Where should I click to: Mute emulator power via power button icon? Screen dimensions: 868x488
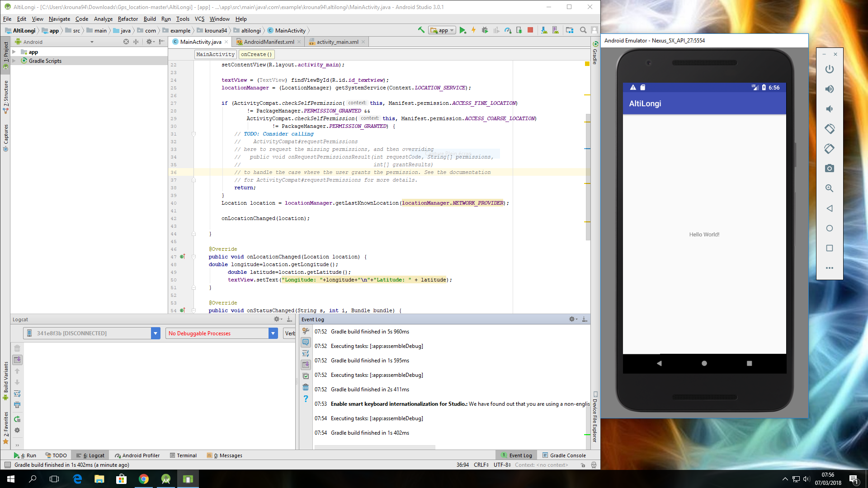point(829,69)
